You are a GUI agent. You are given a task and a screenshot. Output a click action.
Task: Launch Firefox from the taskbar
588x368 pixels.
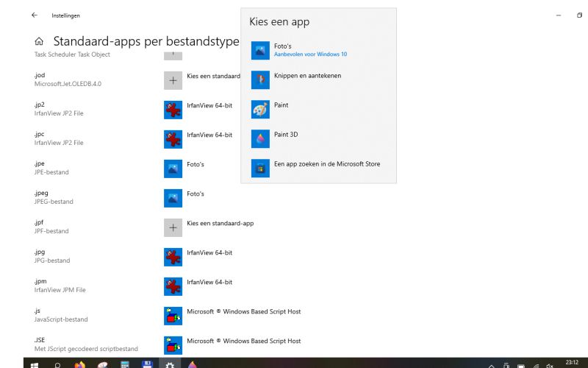pyautogui.click(x=80, y=364)
